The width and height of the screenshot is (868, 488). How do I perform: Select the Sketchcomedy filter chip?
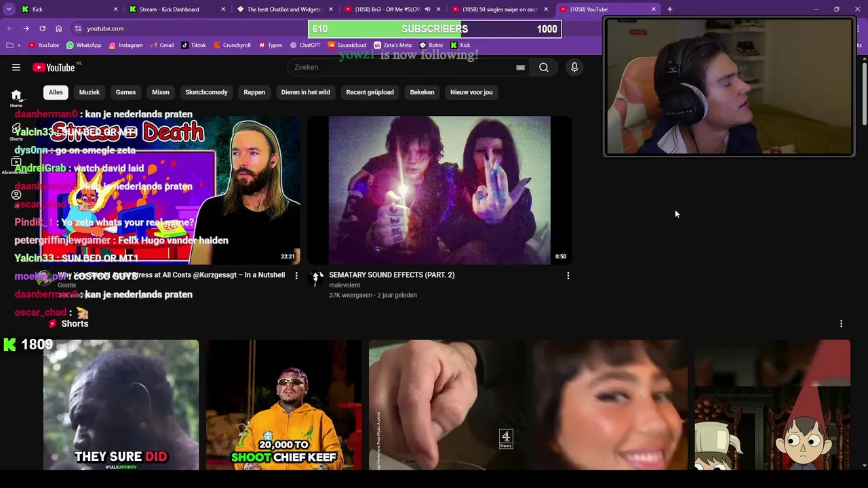(206, 92)
